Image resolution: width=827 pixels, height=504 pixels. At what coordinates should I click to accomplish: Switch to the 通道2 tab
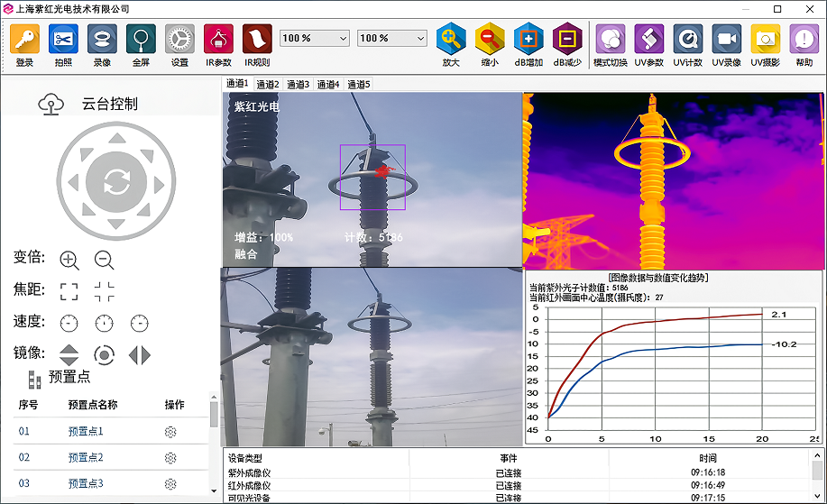pyautogui.click(x=267, y=84)
